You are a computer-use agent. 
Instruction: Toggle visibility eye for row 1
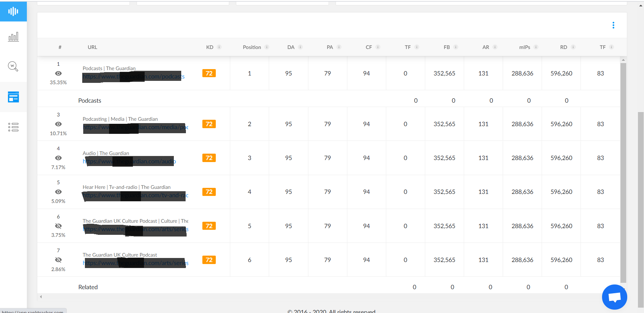58,73
